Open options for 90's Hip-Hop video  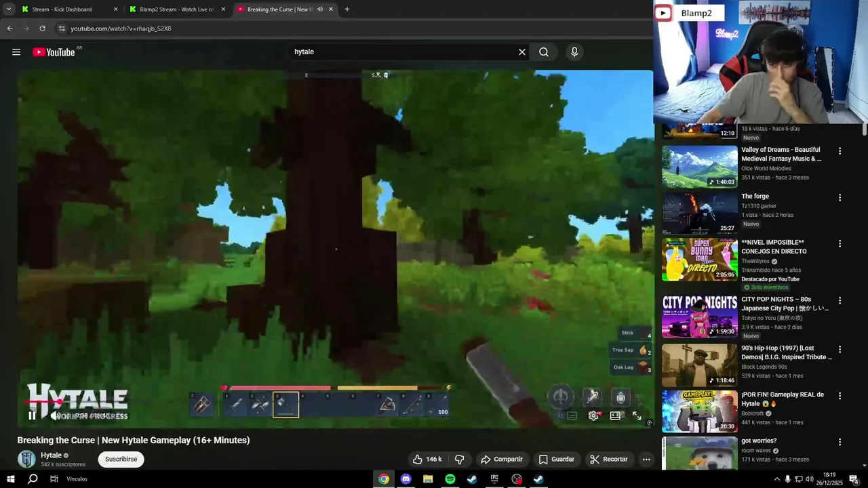(x=840, y=349)
